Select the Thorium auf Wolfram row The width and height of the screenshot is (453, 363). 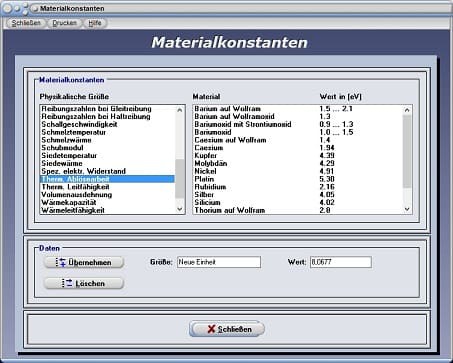[298, 210]
